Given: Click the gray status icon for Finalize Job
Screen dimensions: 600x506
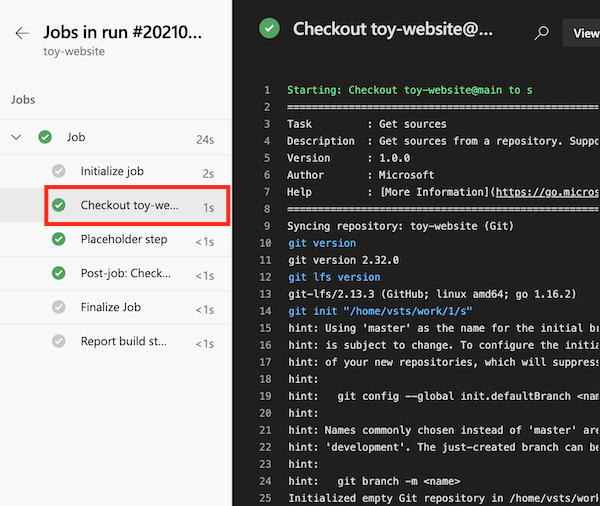Looking at the screenshot, I should (x=59, y=307).
